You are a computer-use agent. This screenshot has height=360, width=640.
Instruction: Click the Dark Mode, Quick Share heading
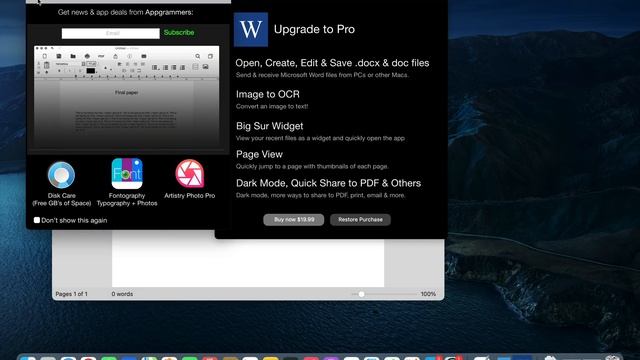[328, 183]
